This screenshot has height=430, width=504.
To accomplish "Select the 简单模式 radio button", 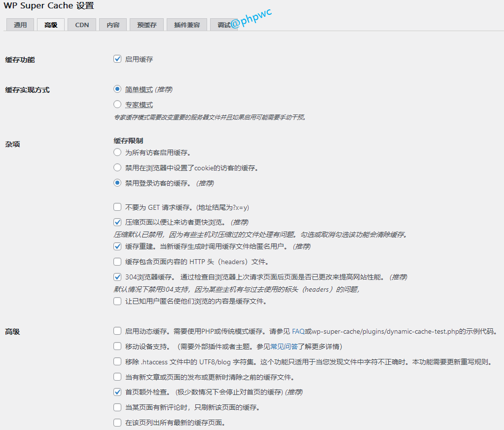I will [x=117, y=89].
